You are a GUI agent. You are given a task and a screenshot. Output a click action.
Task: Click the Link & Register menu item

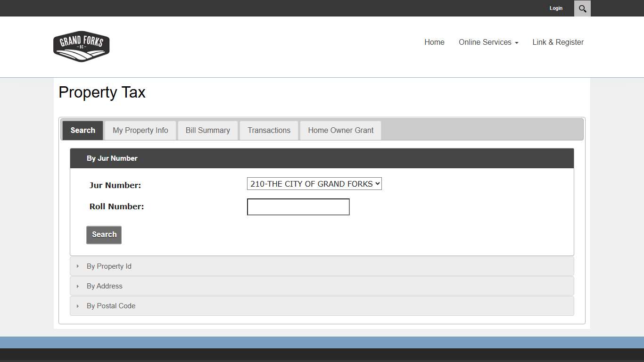[x=558, y=42]
